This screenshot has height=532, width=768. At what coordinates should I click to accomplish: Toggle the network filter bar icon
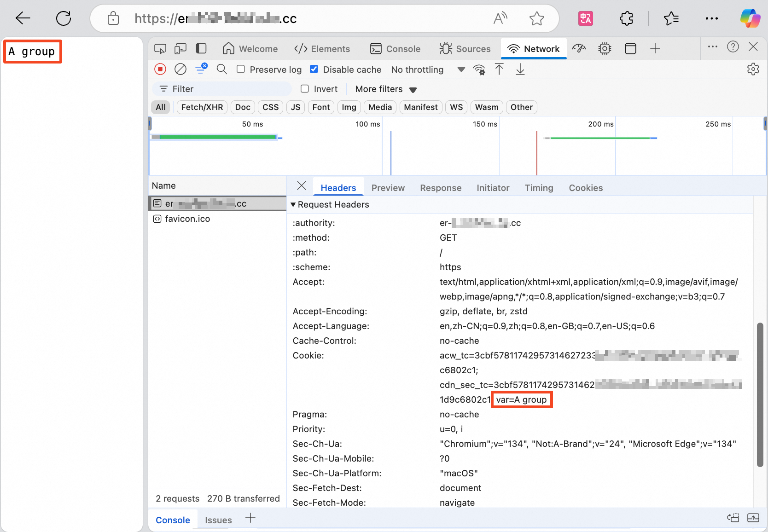tap(201, 69)
